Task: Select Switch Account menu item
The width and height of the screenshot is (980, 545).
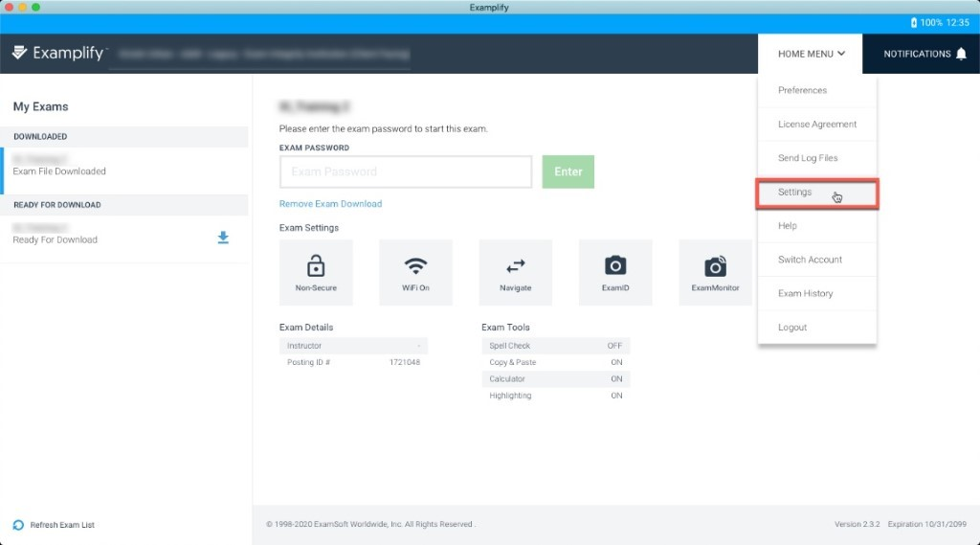Action: [x=810, y=260]
